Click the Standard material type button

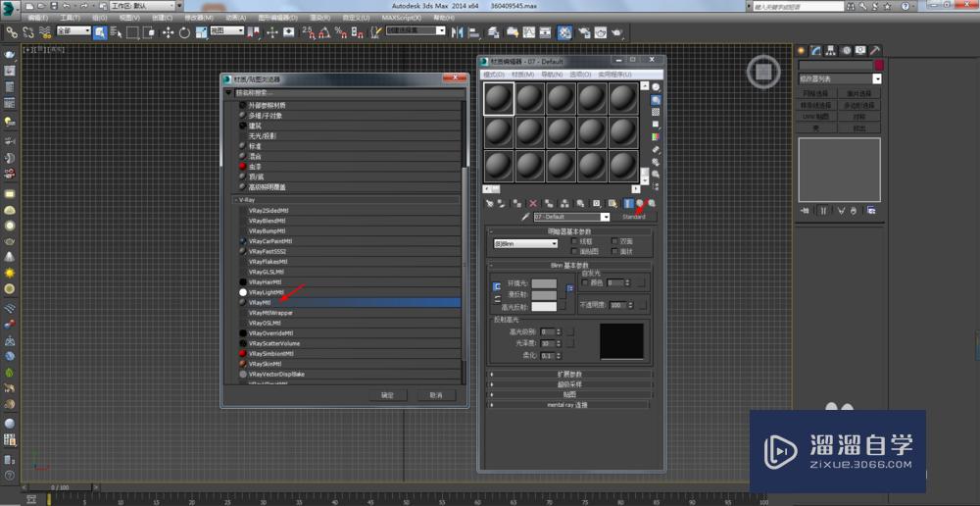click(634, 217)
